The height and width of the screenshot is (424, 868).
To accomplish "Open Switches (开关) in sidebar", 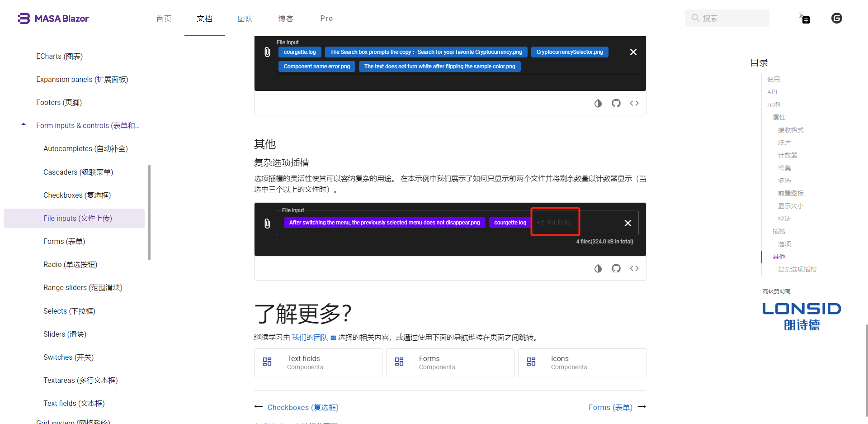I will [x=68, y=357].
